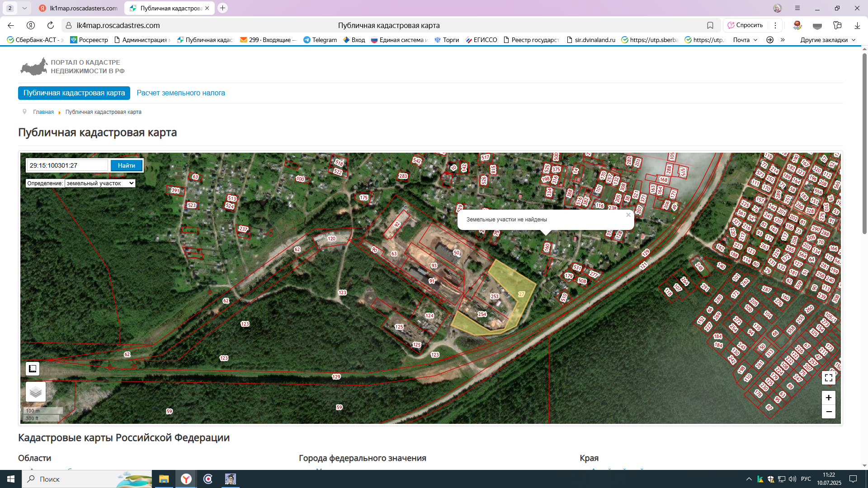Open ЕГИССО bookmark
Viewport: 868px width, 488px height.
(x=481, y=40)
